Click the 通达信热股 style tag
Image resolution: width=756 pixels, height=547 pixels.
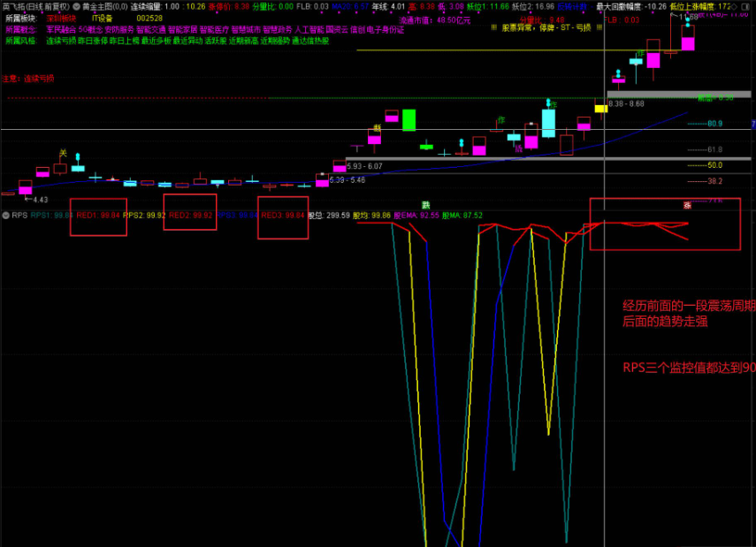click(310, 41)
